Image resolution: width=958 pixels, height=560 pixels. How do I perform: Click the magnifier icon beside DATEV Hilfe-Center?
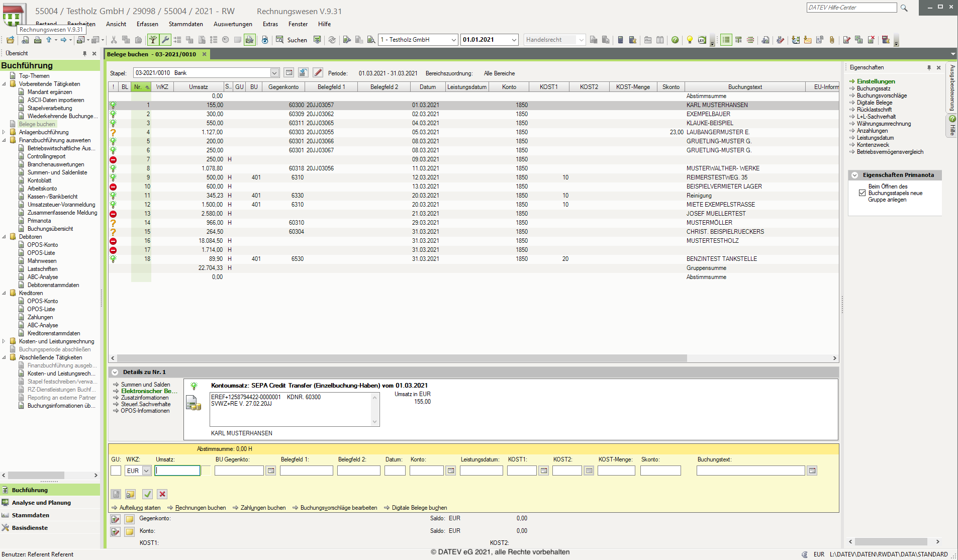[x=904, y=8]
